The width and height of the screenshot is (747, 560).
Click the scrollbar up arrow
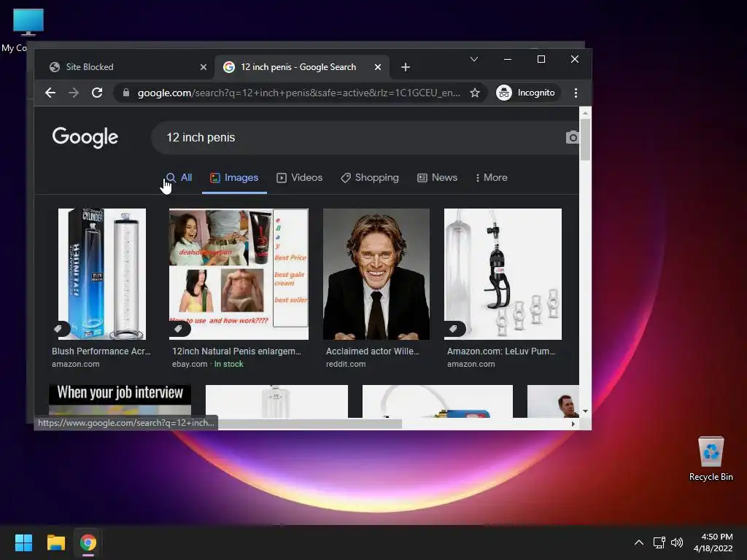585,113
